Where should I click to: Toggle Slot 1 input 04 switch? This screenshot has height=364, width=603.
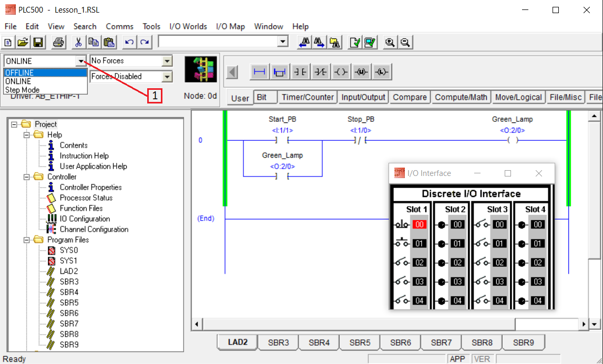pos(402,300)
